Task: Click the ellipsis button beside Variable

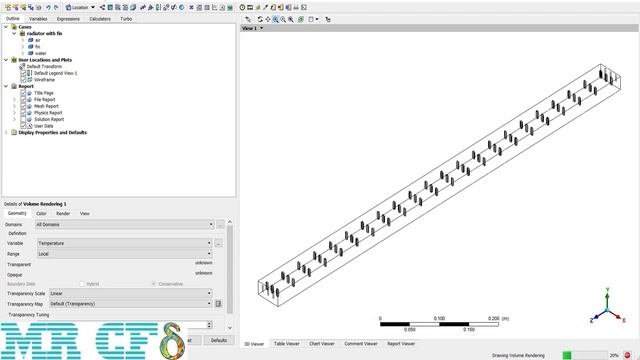Action: (x=218, y=243)
